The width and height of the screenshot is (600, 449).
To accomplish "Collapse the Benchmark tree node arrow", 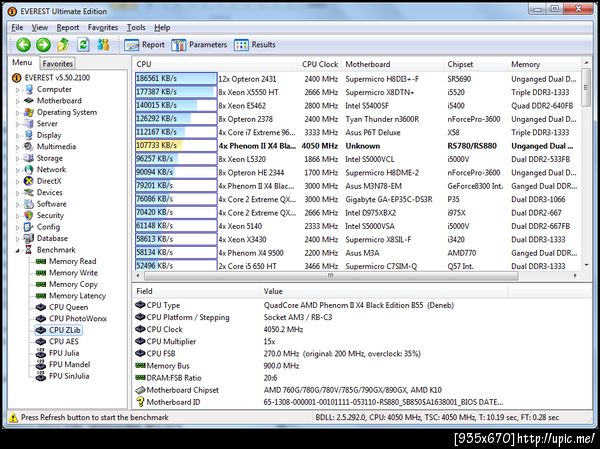I will (x=17, y=251).
